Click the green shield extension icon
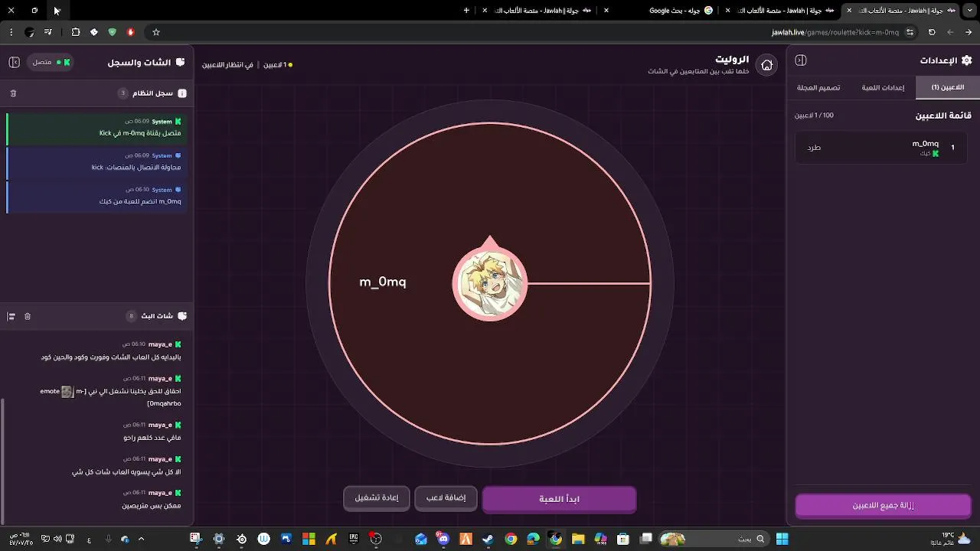This screenshot has width=980, height=551. coord(113,32)
